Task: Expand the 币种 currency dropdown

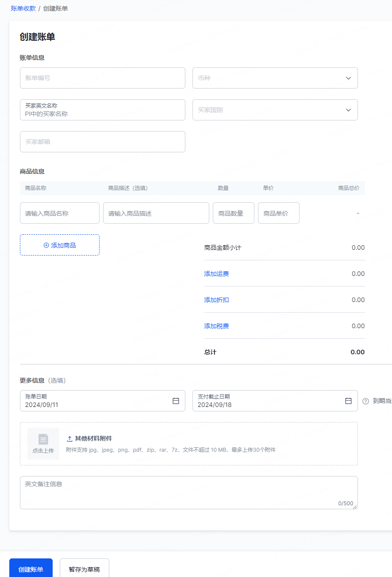Action: [348, 78]
